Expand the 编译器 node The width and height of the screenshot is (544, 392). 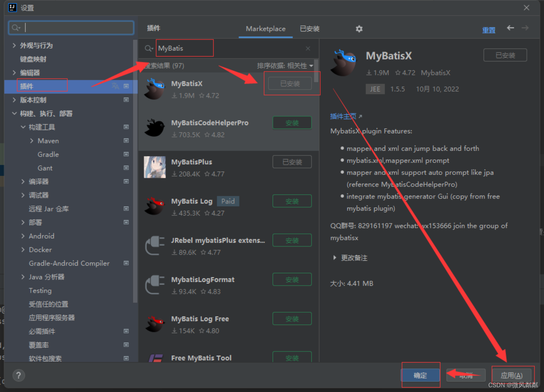23,181
